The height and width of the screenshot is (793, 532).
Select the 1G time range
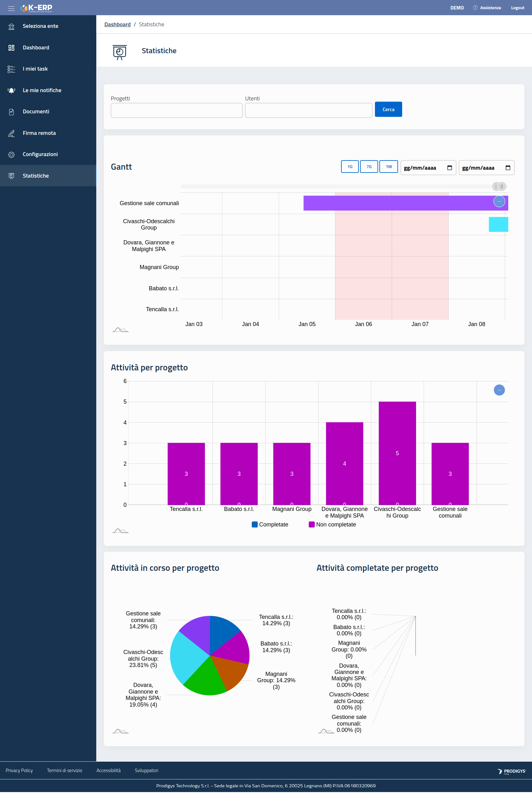(x=350, y=167)
